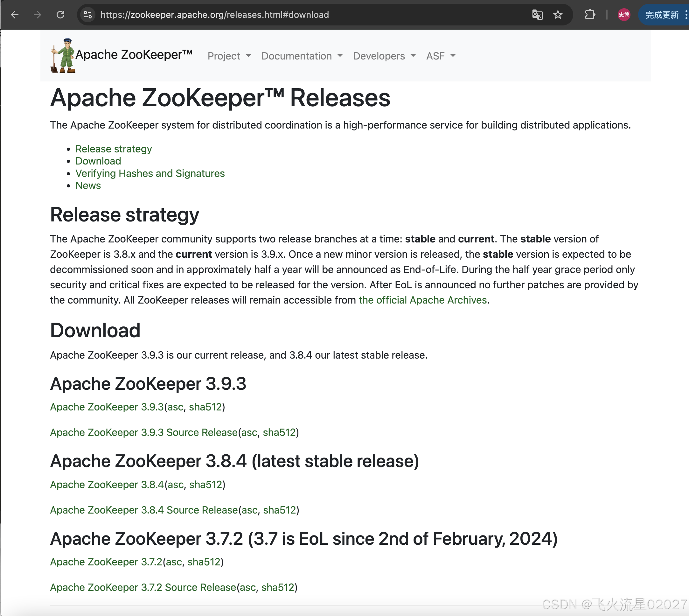Bookmark this page with star icon
Viewport: 689px width, 616px height.
(x=558, y=15)
